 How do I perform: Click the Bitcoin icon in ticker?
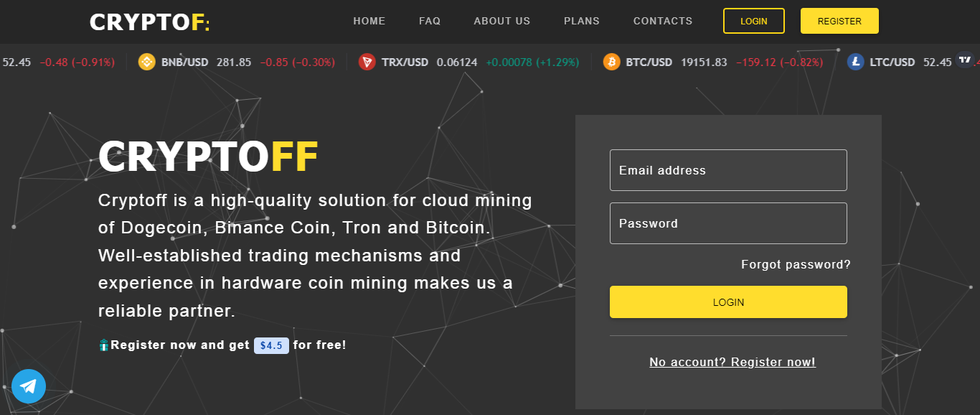coord(611,62)
